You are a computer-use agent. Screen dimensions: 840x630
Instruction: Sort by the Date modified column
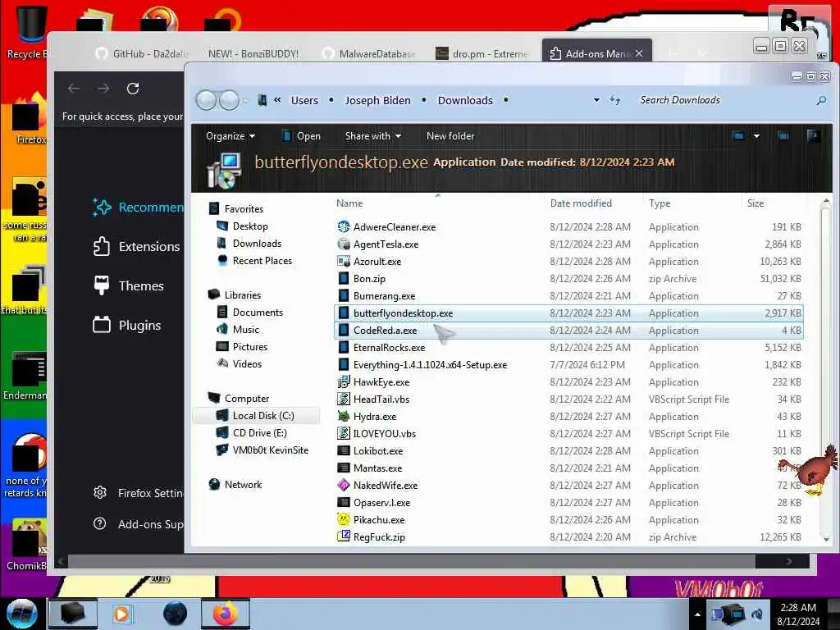pos(581,203)
